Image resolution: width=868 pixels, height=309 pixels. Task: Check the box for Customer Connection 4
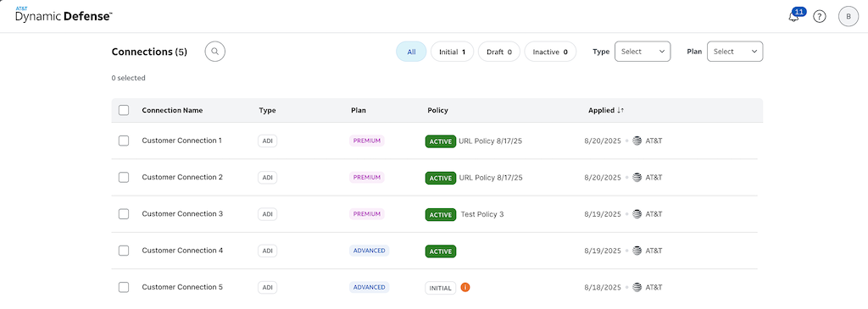pos(124,251)
